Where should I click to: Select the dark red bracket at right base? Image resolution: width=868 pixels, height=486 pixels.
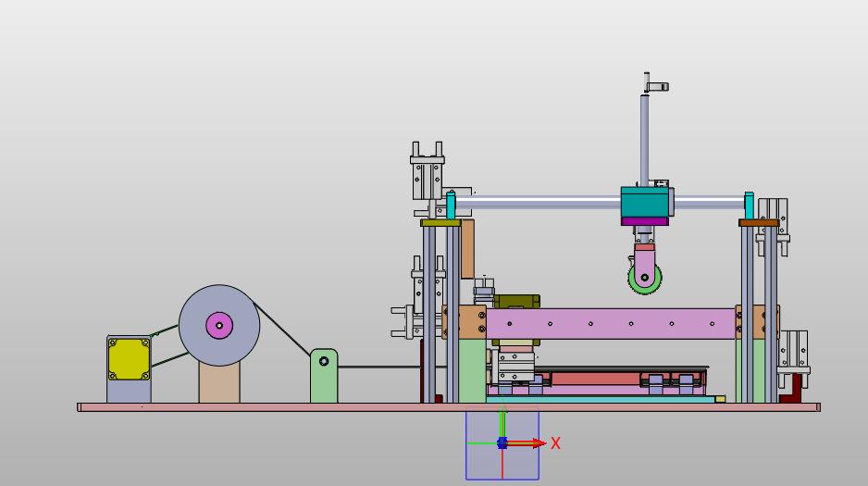pyautogui.click(x=791, y=389)
